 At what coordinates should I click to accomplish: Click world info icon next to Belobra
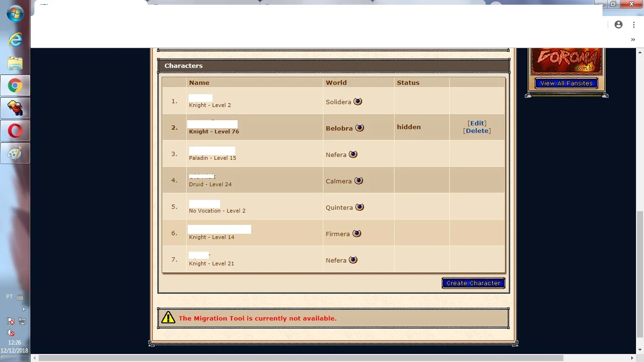tap(360, 128)
